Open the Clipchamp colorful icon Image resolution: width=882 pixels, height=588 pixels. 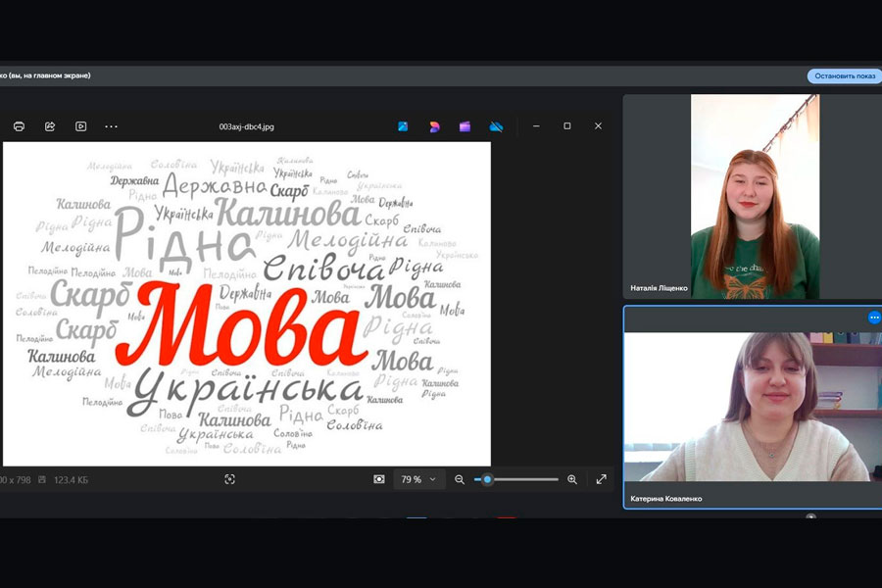tap(434, 126)
